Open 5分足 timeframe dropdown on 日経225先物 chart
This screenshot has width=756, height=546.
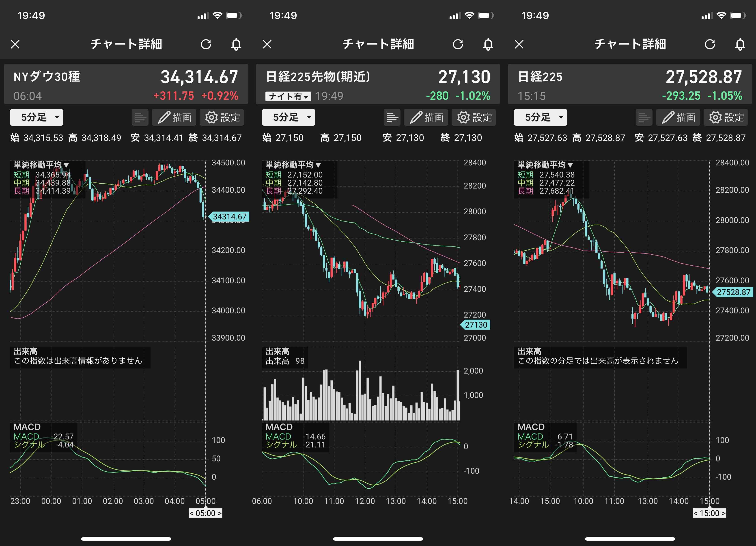tap(288, 117)
